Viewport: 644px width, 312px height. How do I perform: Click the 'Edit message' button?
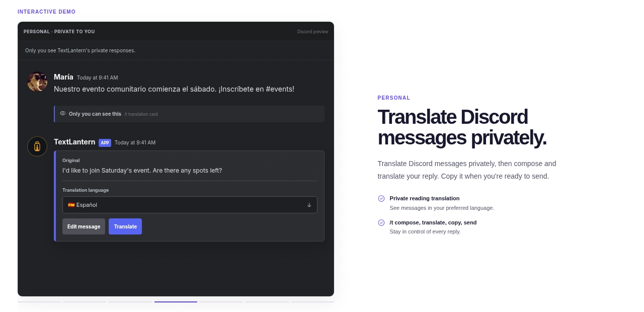(84, 226)
